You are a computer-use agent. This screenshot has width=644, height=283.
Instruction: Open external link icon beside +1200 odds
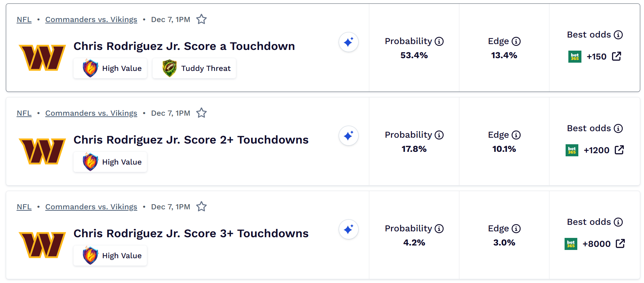point(619,150)
